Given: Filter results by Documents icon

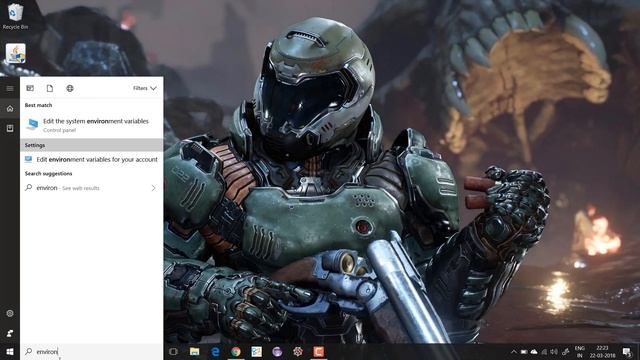Looking at the screenshot, I should (x=50, y=88).
